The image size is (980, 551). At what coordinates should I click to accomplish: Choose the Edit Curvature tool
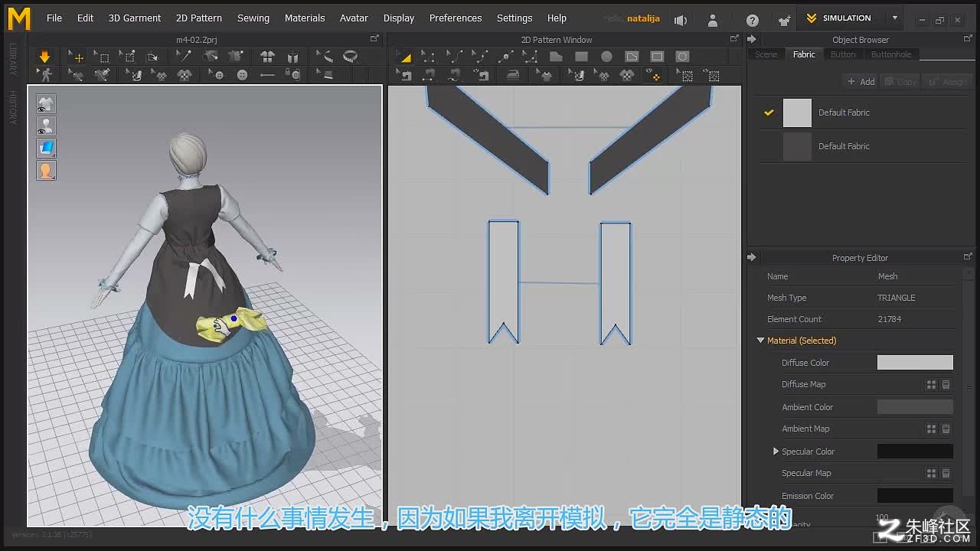(x=454, y=57)
